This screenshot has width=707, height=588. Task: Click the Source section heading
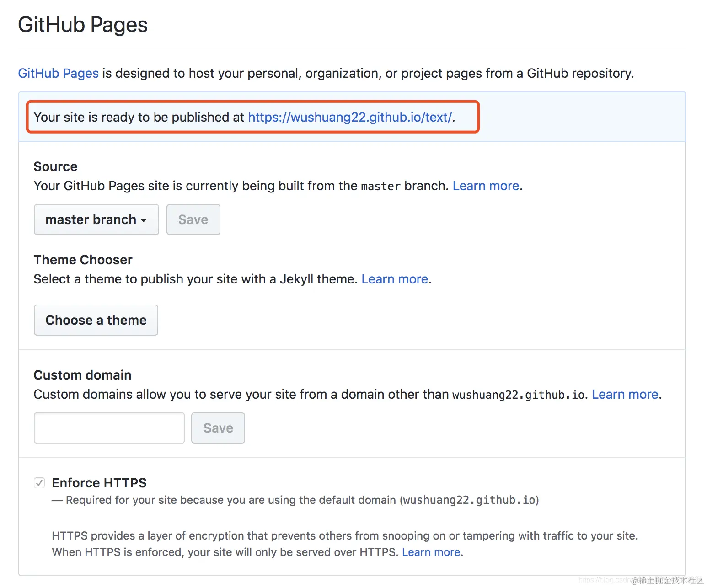(x=56, y=166)
